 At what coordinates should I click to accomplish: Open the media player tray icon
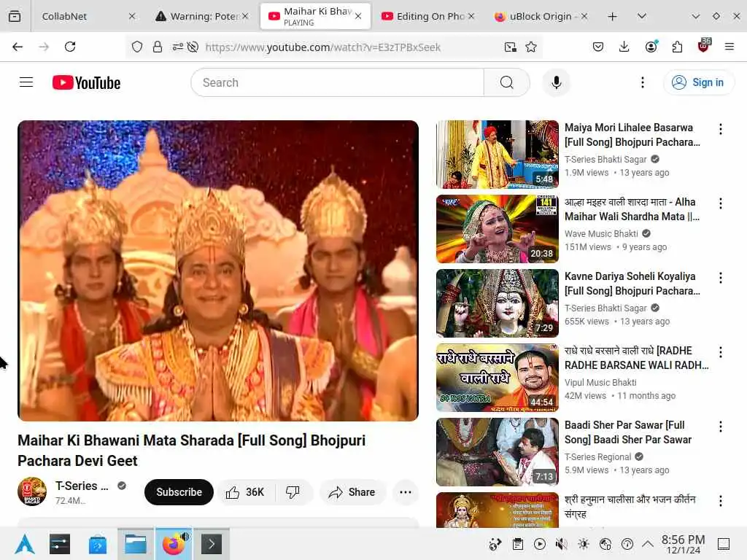[540, 544]
